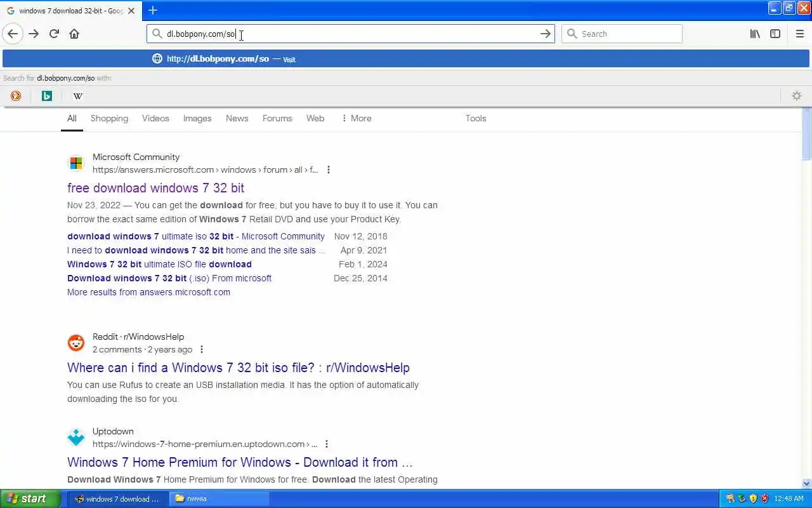Click the Reddit site logo
812x508 pixels.
point(76,343)
